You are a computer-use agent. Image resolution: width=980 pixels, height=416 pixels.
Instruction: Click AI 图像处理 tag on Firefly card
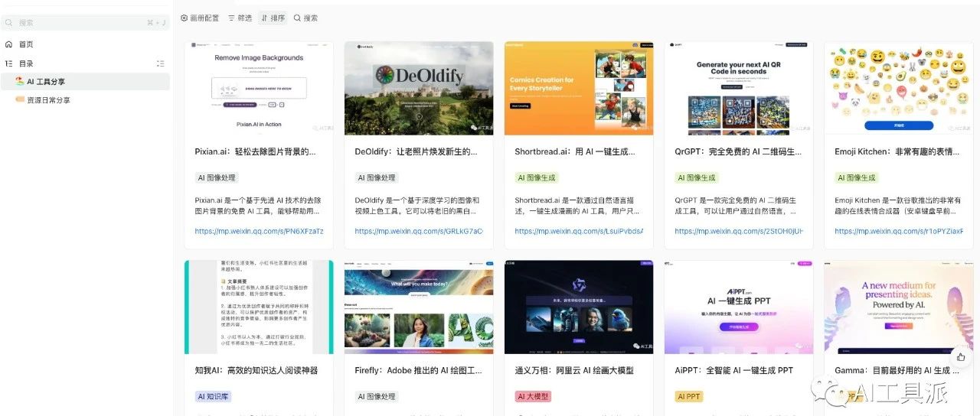click(x=377, y=396)
